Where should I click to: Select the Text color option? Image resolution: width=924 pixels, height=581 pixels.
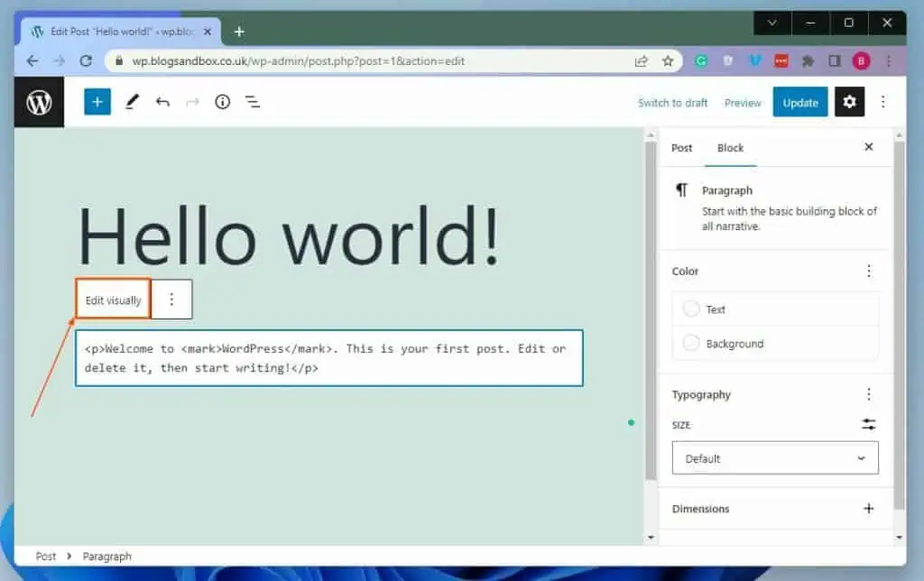pos(716,309)
